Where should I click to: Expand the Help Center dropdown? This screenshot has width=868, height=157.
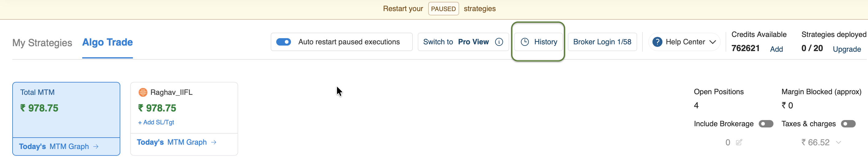click(x=712, y=42)
